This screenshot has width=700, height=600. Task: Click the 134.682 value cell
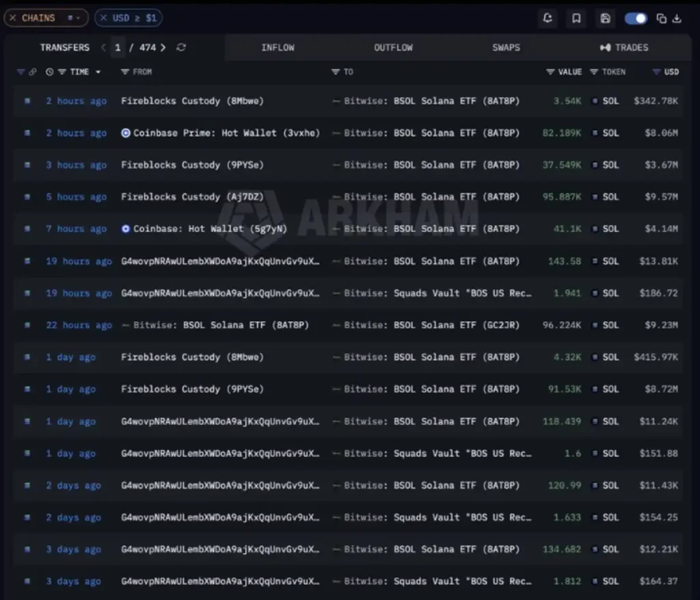coord(562,549)
